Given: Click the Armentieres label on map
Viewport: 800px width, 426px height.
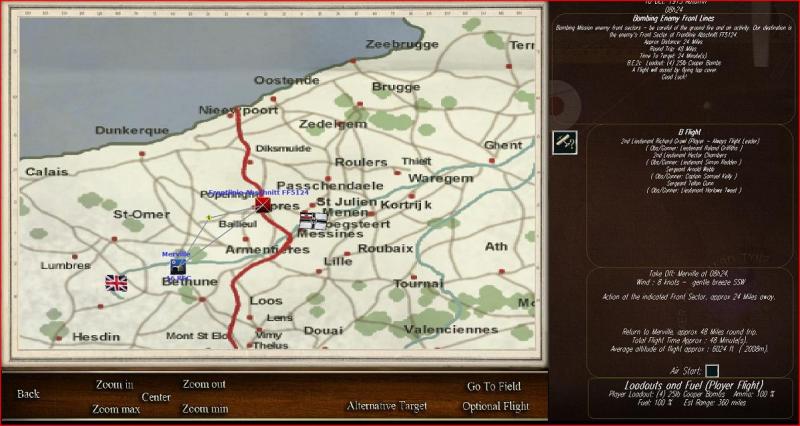Looking at the screenshot, I should 267,250.
